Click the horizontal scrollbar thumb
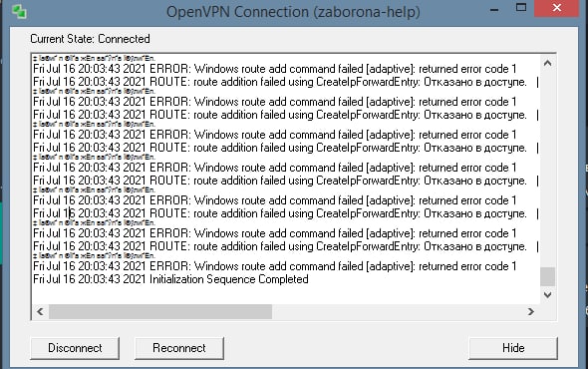 tap(160, 311)
